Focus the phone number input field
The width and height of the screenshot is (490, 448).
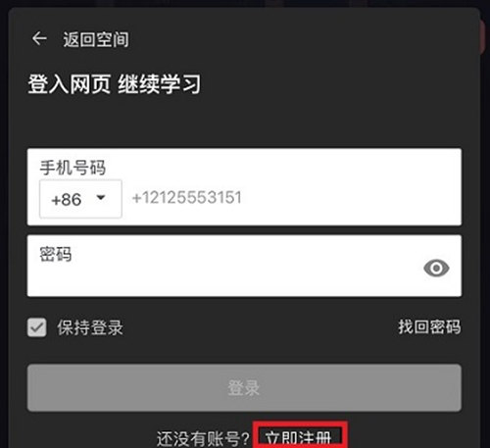pos(291,198)
